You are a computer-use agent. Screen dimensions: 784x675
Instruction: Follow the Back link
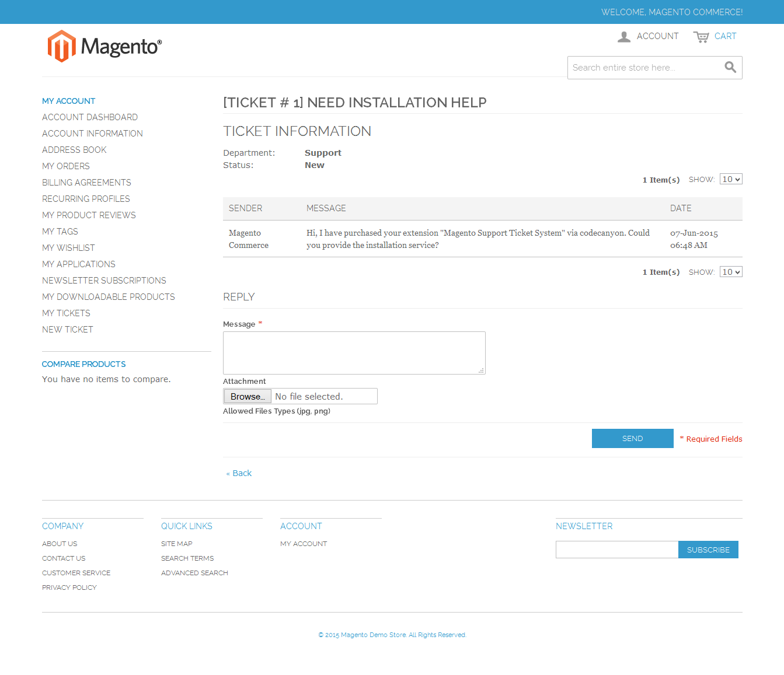pos(239,473)
